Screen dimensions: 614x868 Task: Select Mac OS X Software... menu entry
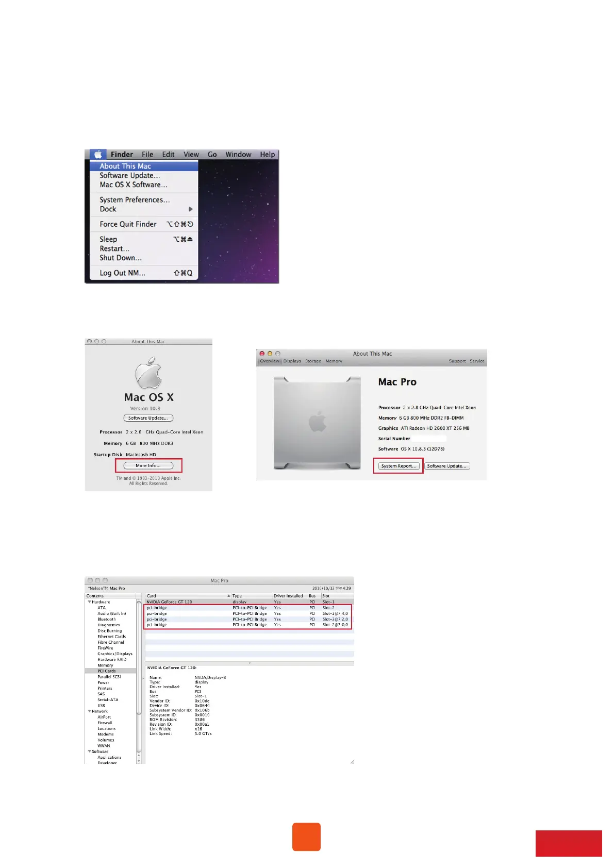(144, 185)
